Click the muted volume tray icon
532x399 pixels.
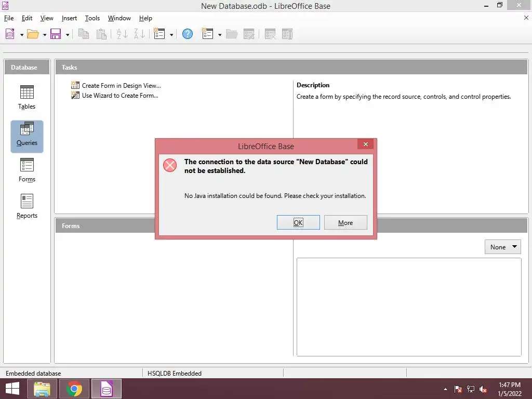click(x=483, y=389)
